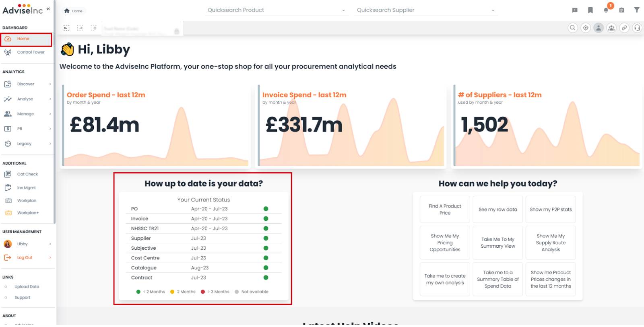Screen dimensions: 644x327
Task: Open Summary Table of Spend Data
Action: pos(498,279)
